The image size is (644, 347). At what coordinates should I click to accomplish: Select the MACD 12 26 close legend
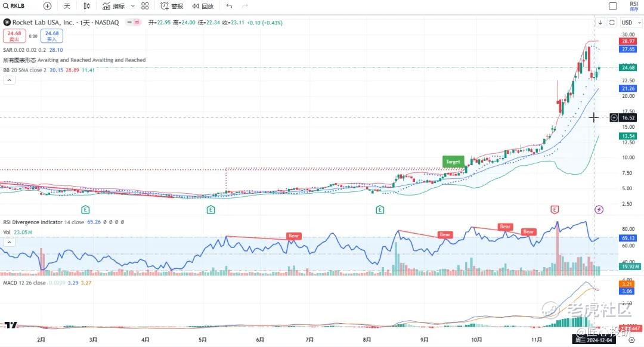(x=47, y=283)
